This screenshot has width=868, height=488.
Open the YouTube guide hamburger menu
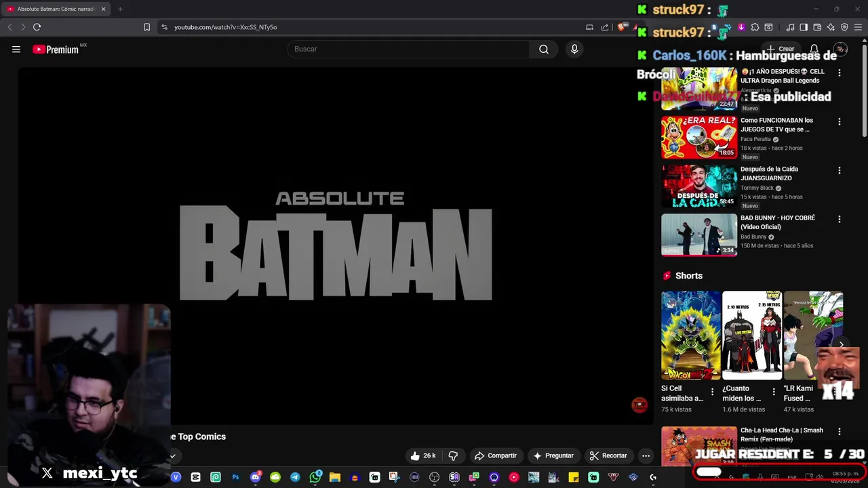pyautogui.click(x=16, y=49)
